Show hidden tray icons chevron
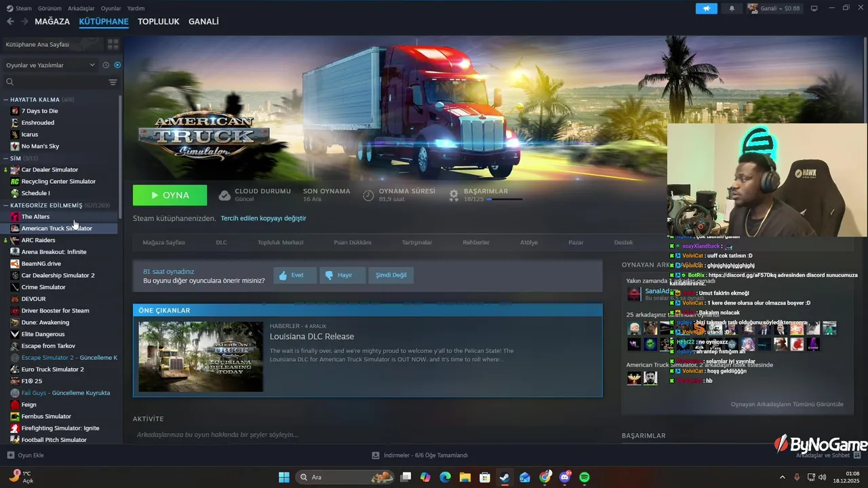Viewport: 868px width, 488px height. click(x=782, y=477)
